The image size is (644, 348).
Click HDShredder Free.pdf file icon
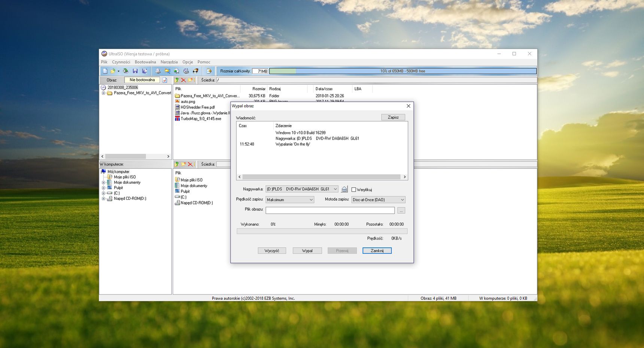[x=177, y=107]
